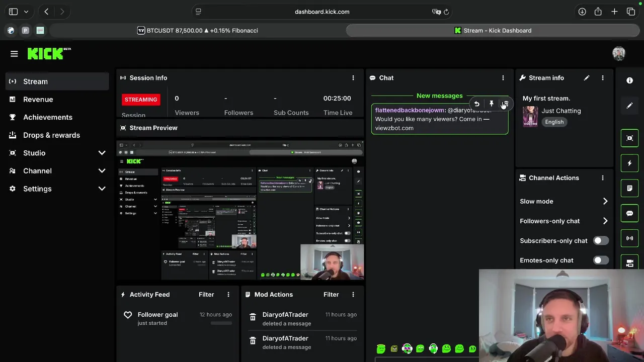Click trash icon beside first DiaryofATrader entry
Image resolution: width=644 pixels, height=362 pixels.
253,317
